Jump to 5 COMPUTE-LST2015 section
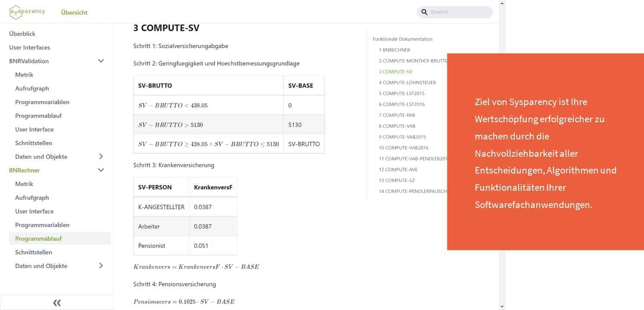 pyautogui.click(x=401, y=93)
